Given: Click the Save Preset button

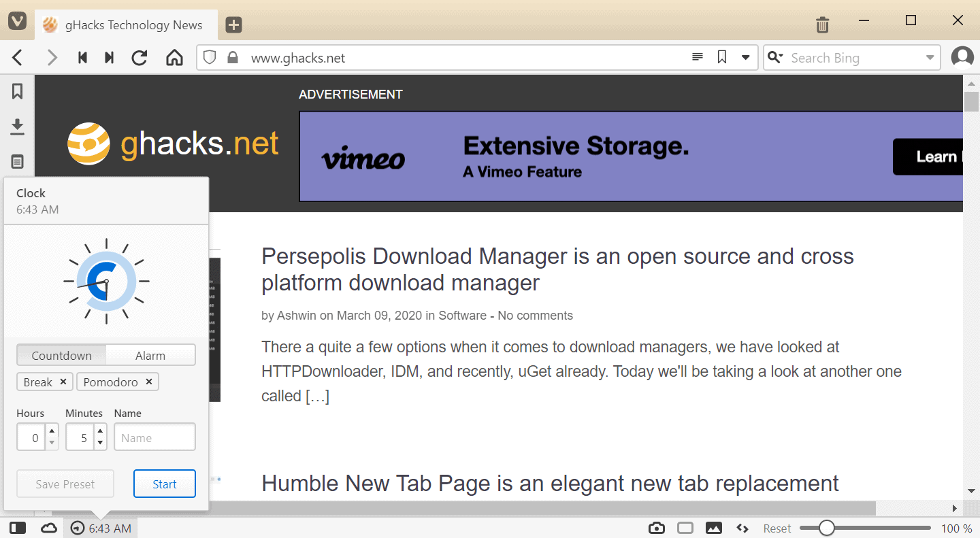Looking at the screenshot, I should (x=65, y=484).
